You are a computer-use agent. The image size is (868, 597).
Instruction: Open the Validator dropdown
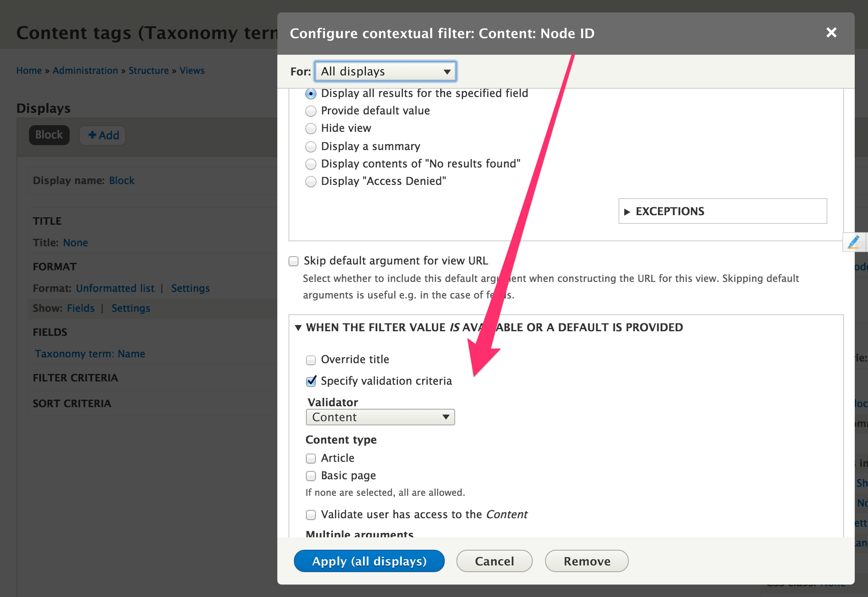(x=380, y=417)
